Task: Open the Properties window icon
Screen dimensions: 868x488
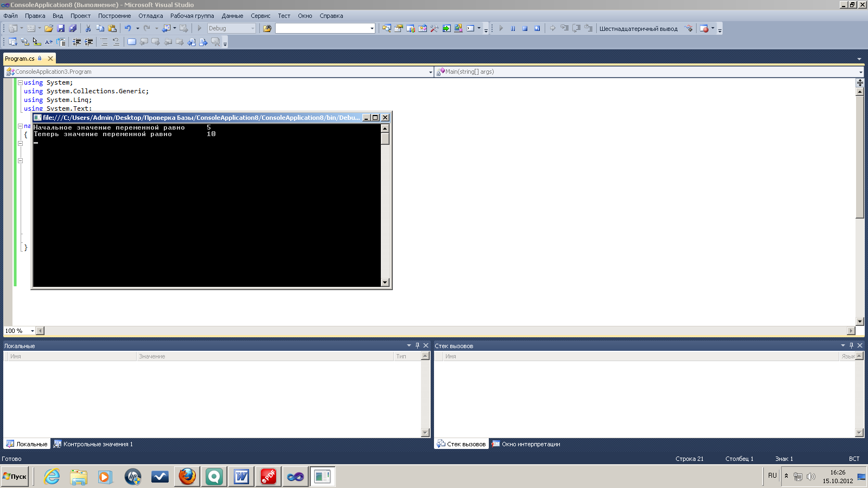Action: tap(398, 28)
